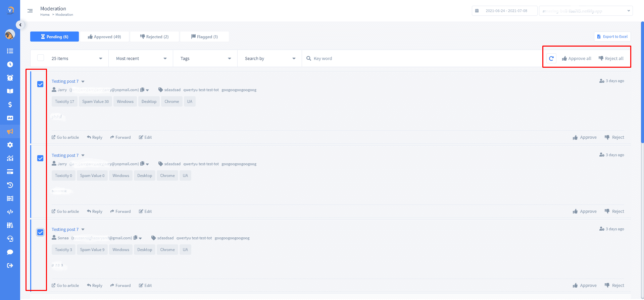Image resolution: width=644 pixels, height=300 pixels.
Task: Open the Search by dropdown
Action: 270,58
